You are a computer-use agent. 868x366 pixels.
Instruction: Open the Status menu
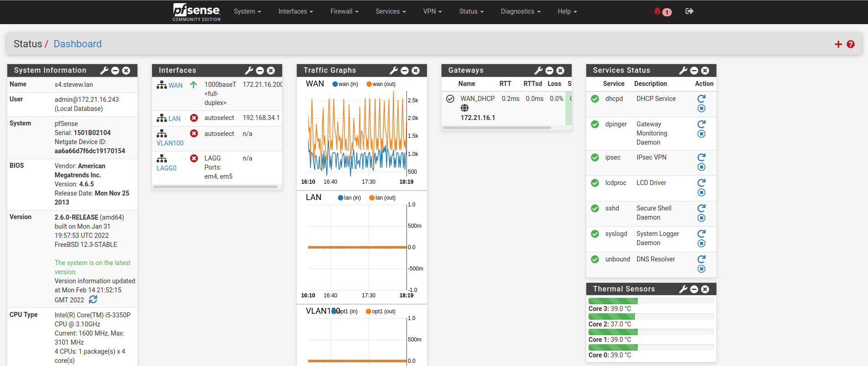point(472,11)
